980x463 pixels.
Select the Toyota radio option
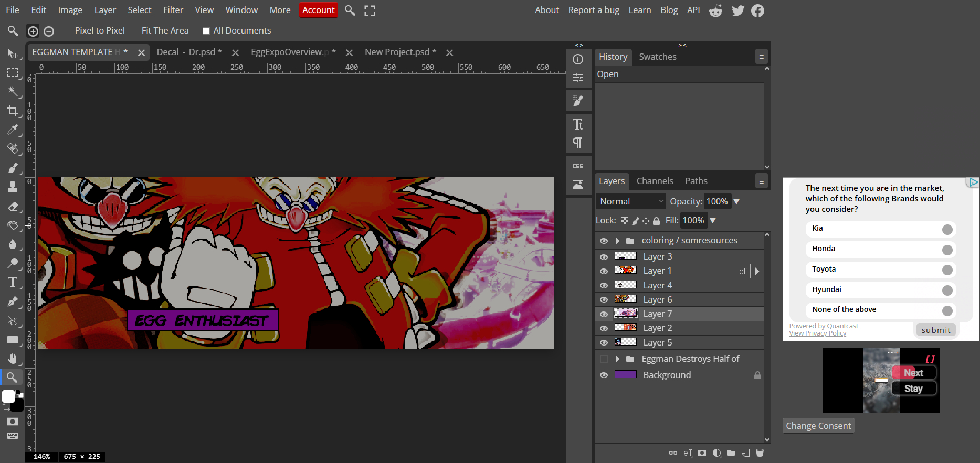pos(947,270)
